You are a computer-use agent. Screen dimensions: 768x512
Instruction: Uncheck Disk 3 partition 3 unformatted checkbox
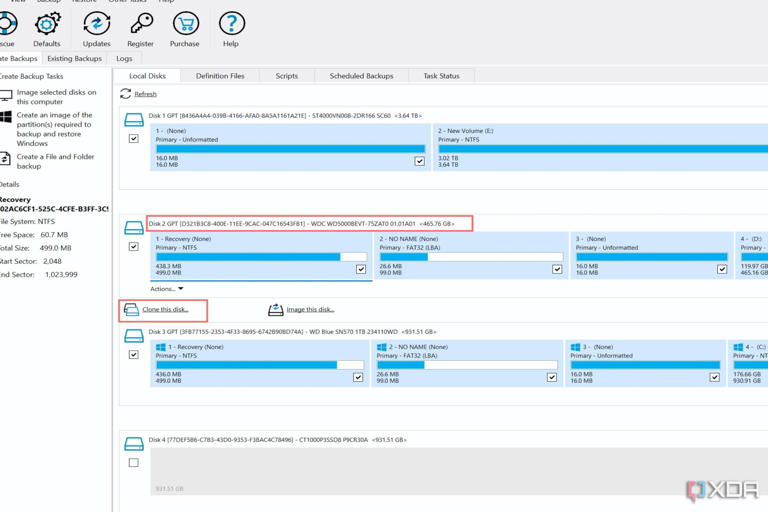(715, 377)
